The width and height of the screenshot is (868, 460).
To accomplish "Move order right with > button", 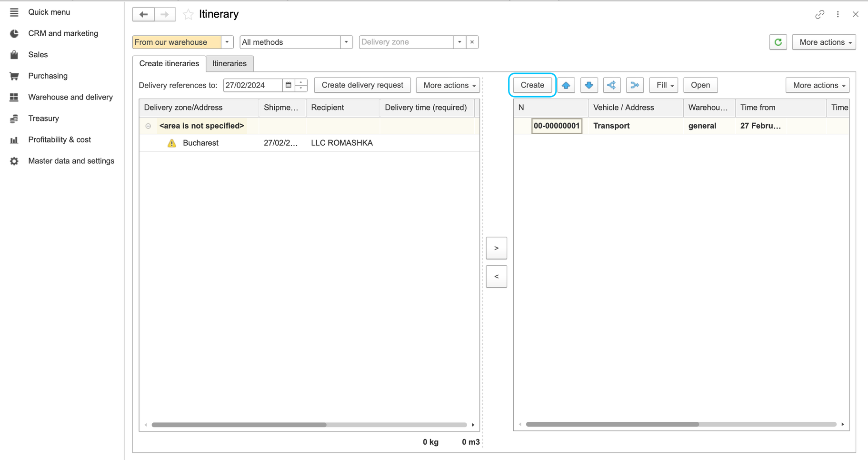I will [x=496, y=248].
